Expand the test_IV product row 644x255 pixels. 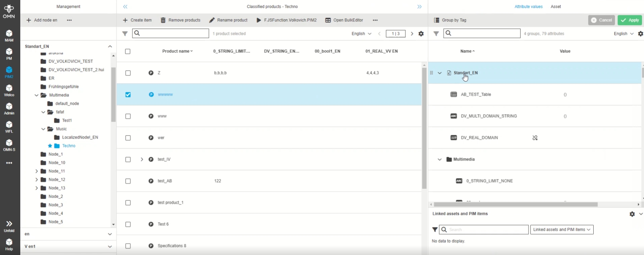(142, 159)
